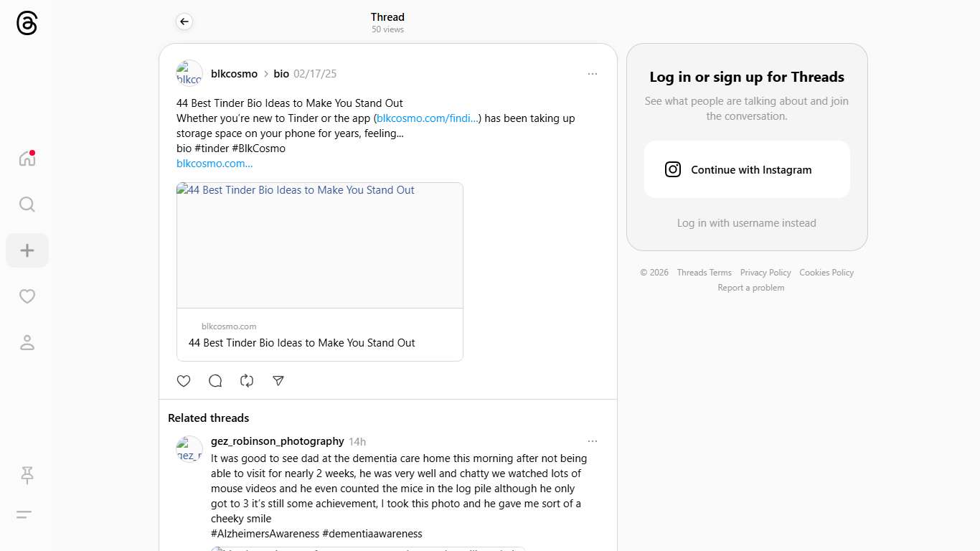Reply to the blkcosmo post
Screen dimensions: 980x551
coord(215,381)
